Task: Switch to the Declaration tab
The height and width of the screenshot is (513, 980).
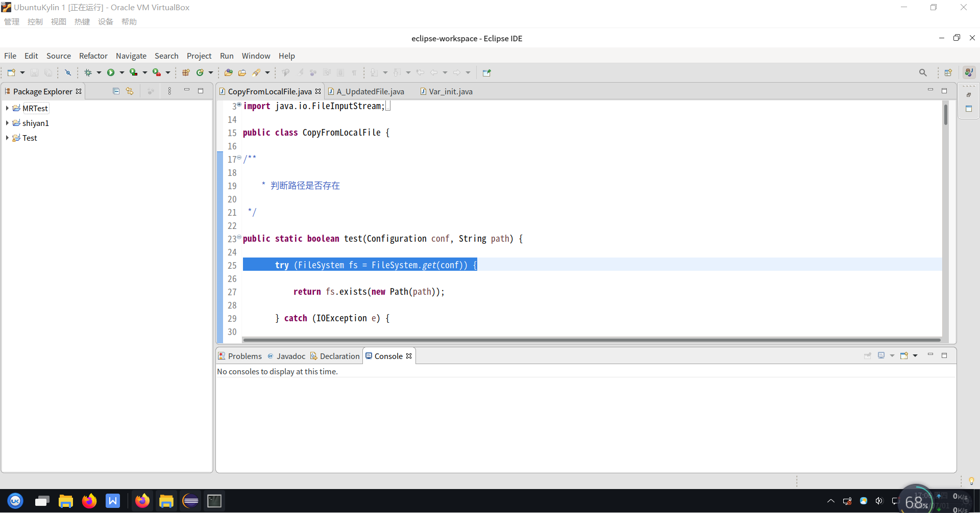Action: pyautogui.click(x=335, y=356)
